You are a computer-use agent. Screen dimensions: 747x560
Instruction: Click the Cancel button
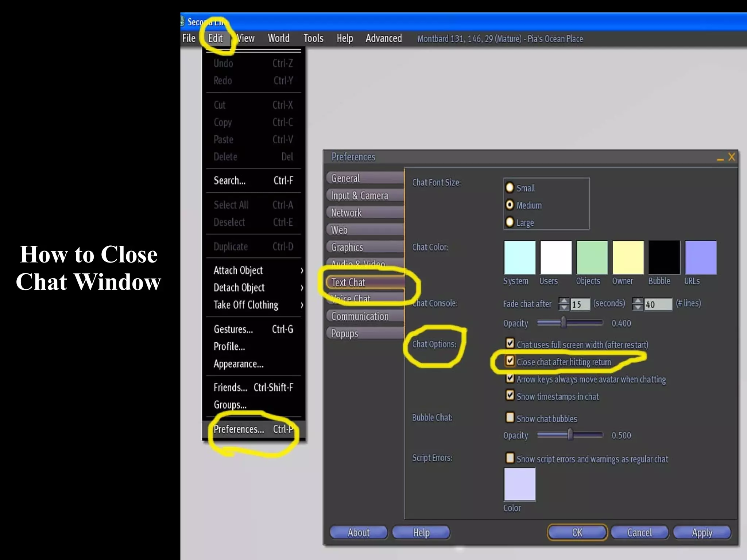click(x=640, y=533)
